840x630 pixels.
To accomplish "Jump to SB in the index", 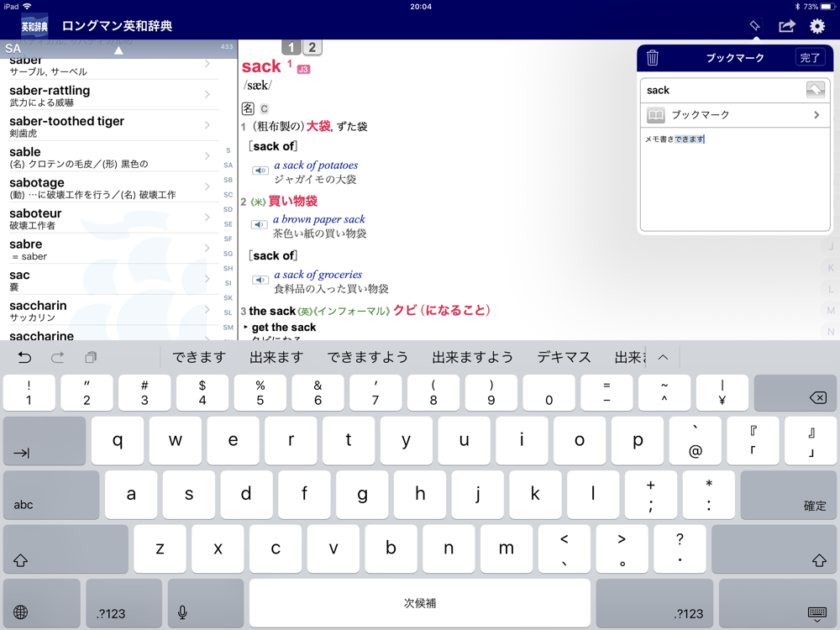I will pyautogui.click(x=228, y=180).
